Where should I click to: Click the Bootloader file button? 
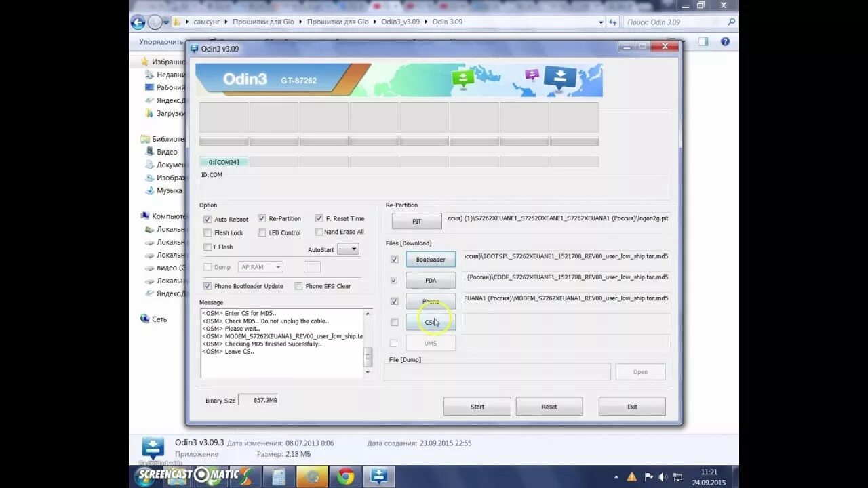click(x=431, y=259)
